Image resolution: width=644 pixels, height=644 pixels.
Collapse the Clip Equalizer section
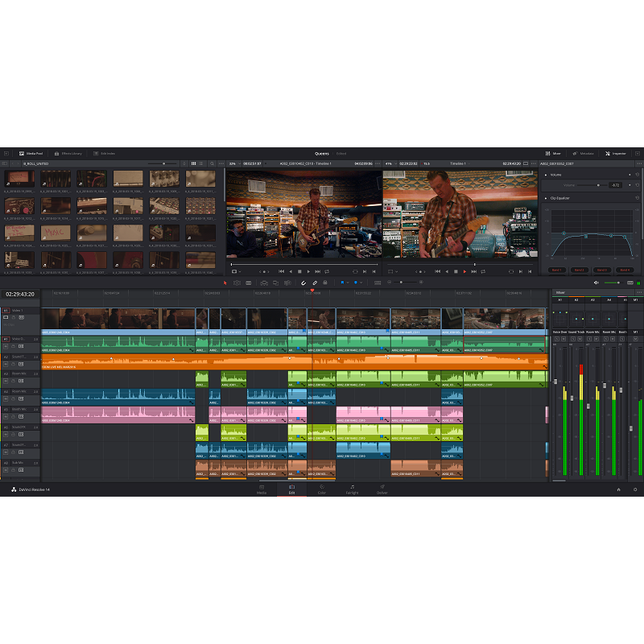[x=547, y=198]
